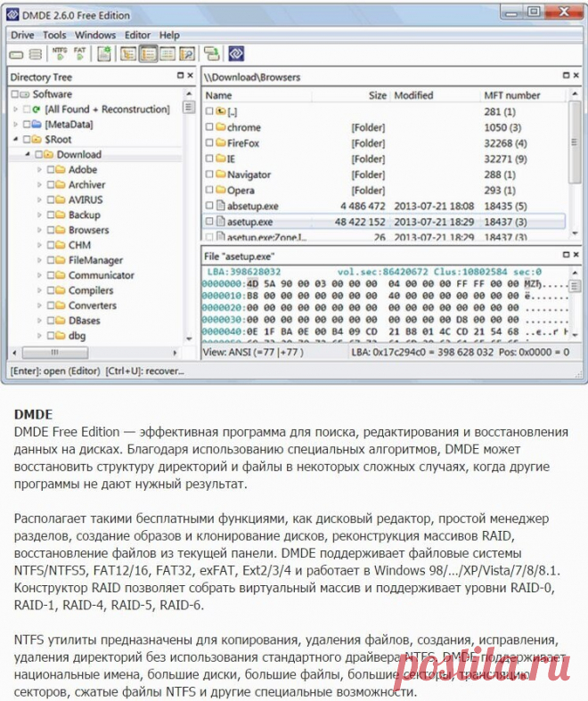588x701 pixels.
Task: Click the [MetaData] blue folder icon
Action: point(37,124)
